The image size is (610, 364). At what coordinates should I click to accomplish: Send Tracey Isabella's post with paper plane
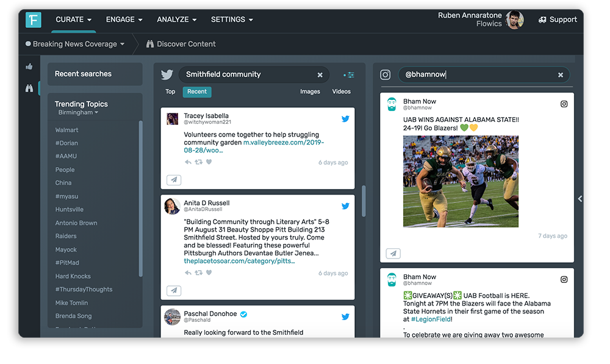click(x=174, y=180)
